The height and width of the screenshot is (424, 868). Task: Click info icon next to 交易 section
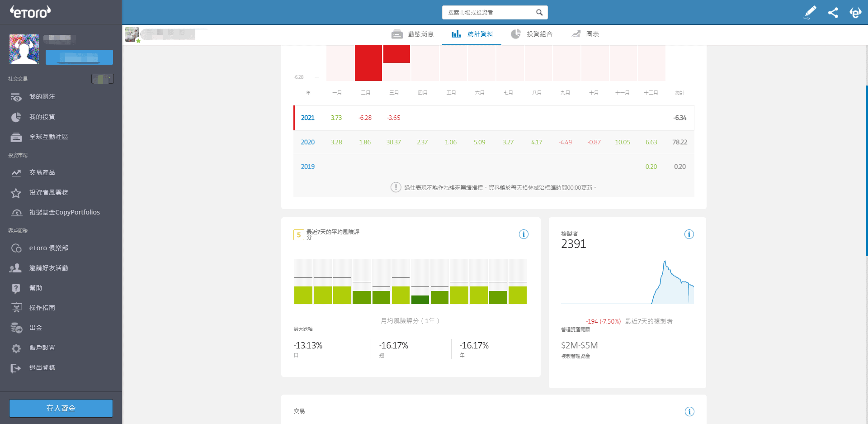coord(689,412)
